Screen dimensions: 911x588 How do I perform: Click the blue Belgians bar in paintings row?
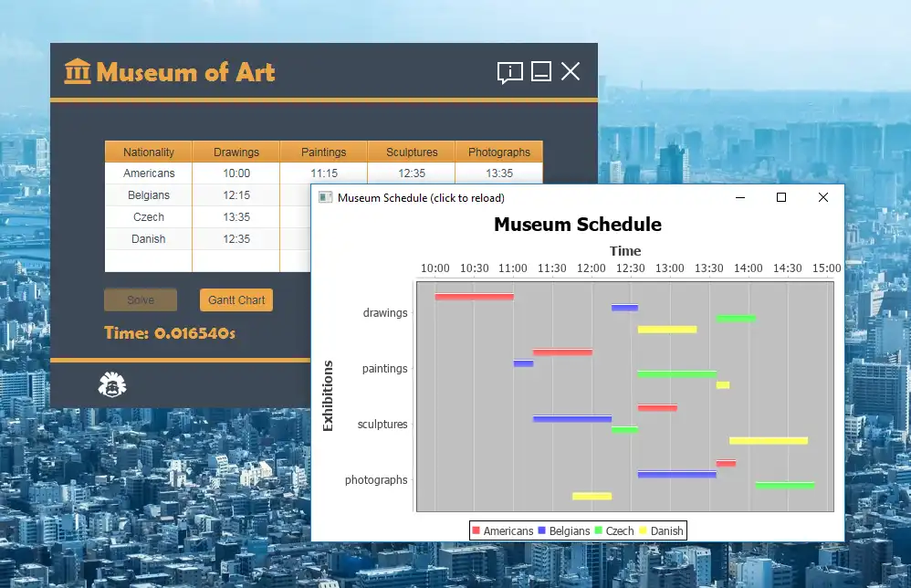(x=523, y=363)
